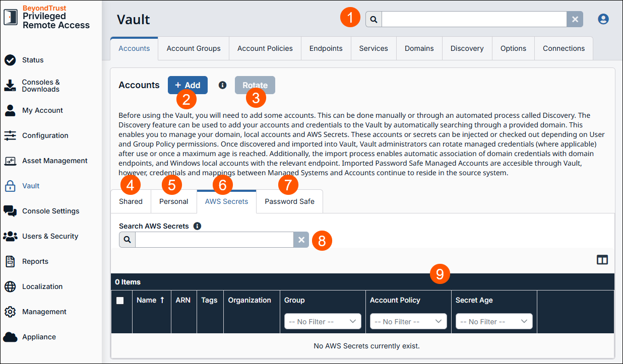
Task: Open the column chooser icon above the table
Action: (602, 259)
